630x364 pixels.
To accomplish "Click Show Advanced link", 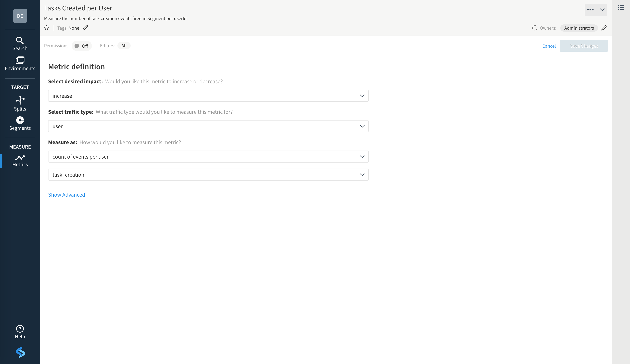I will pos(67,195).
